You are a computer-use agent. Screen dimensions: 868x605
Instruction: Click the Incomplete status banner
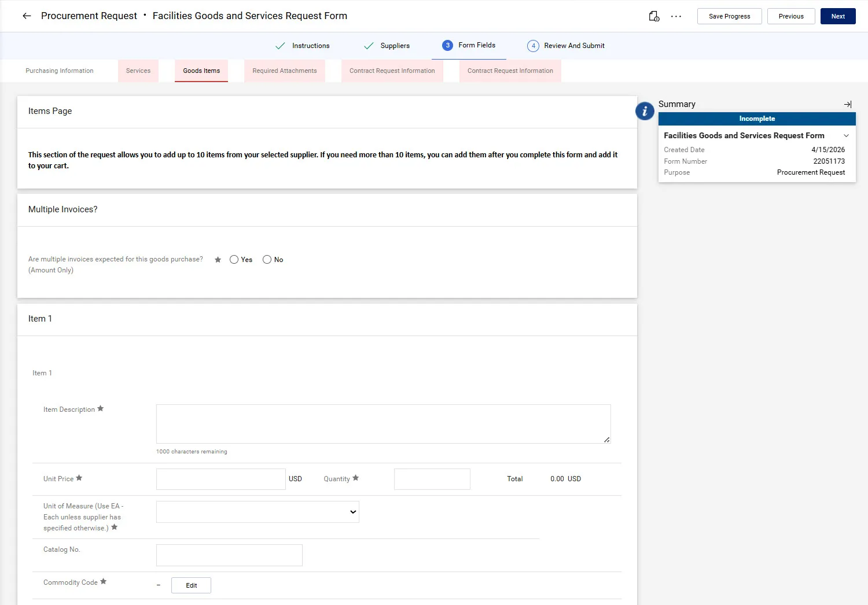(x=757, y=119)
